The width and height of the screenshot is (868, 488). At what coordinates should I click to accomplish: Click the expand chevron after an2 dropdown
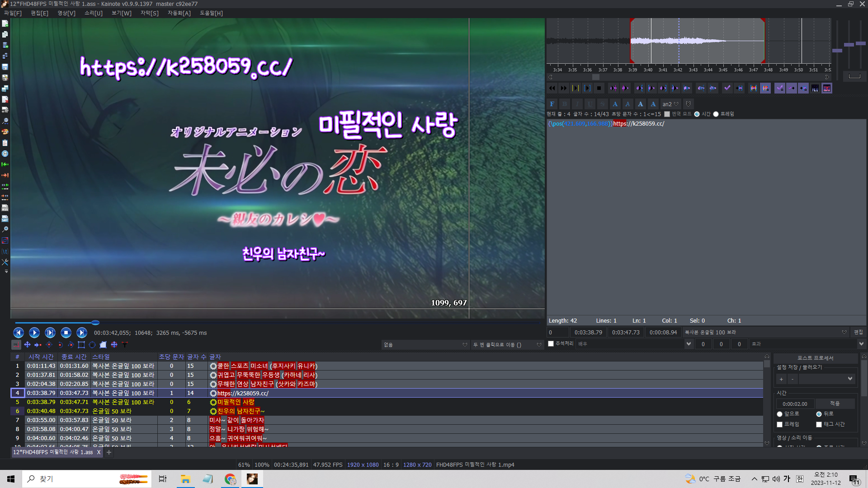click(688, 104)
